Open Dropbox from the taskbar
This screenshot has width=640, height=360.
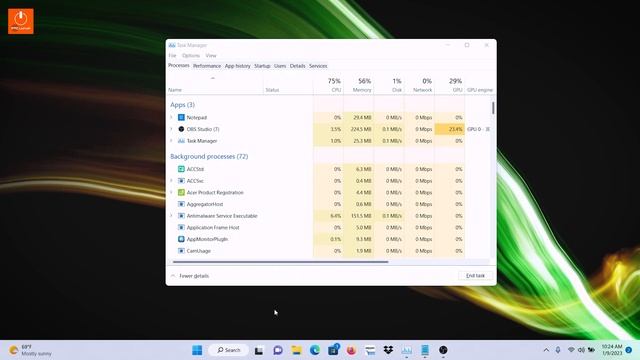[388, 350]
